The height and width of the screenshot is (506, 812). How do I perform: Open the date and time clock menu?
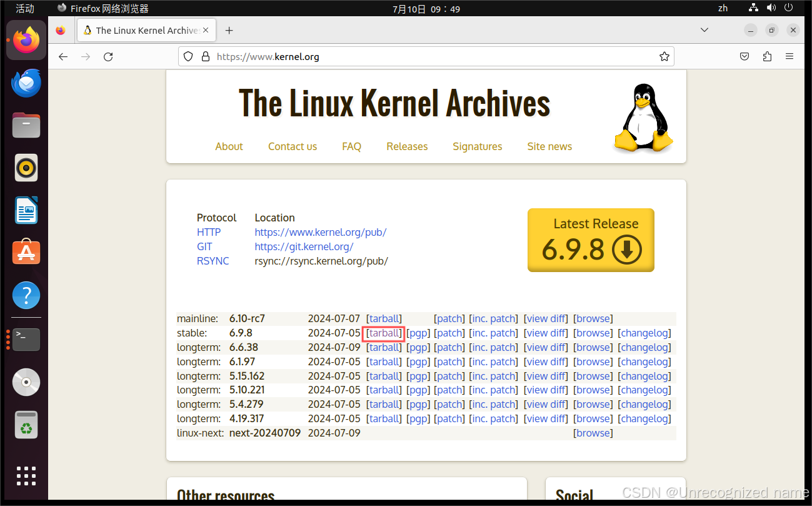coord(426,9)
